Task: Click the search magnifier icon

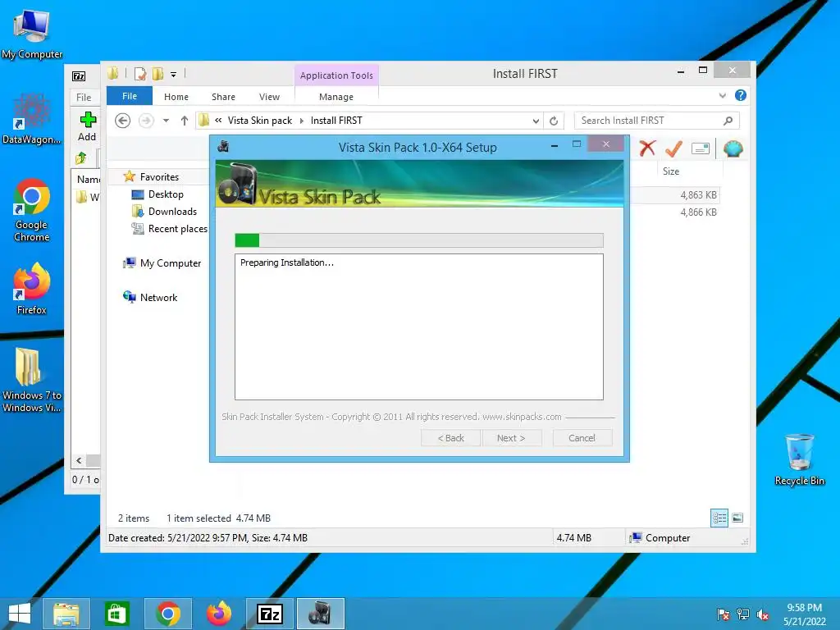Action: pos(728,121)
